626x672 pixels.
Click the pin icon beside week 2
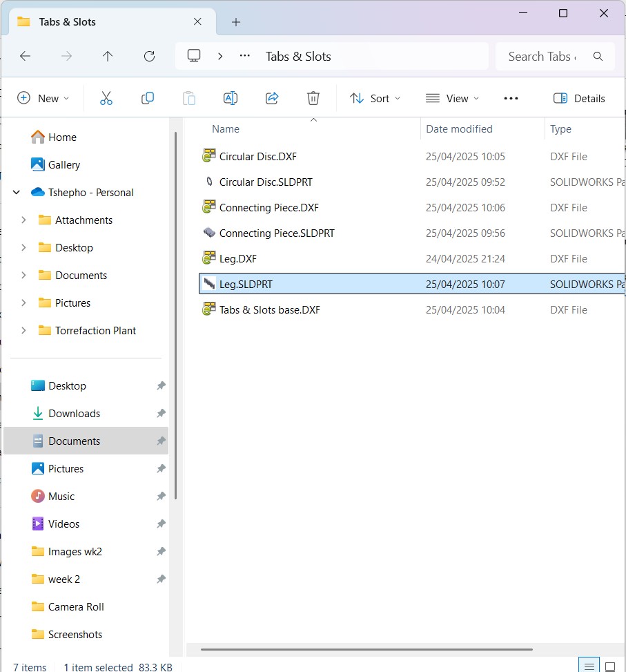[161, 579]
